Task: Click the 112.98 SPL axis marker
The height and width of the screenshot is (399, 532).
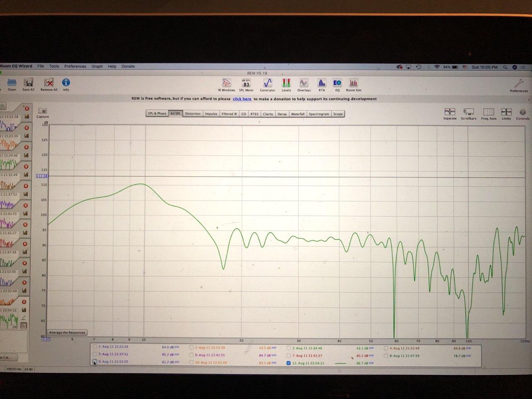Action: (42, 176)
